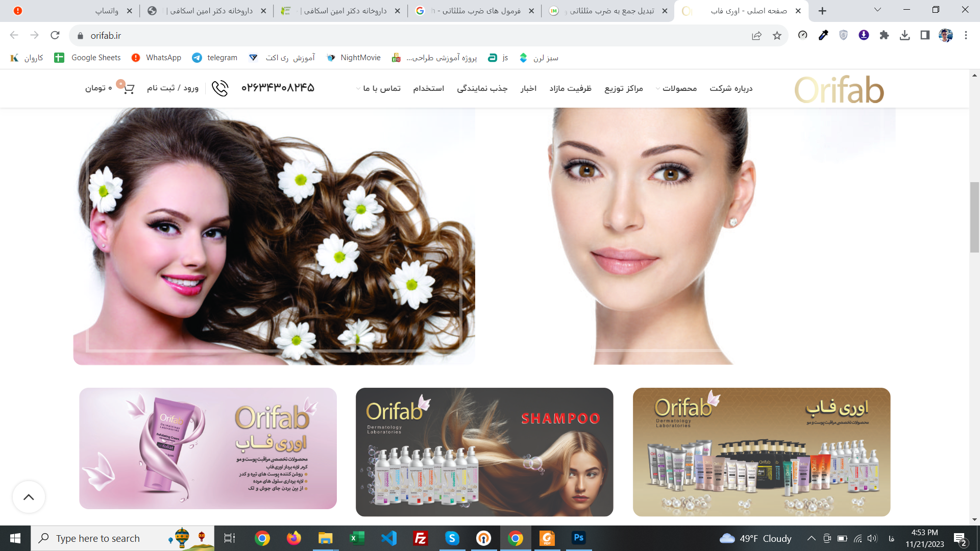
Task: Go back to previous page
Action: pyautogui.click(x=14, y=35)
